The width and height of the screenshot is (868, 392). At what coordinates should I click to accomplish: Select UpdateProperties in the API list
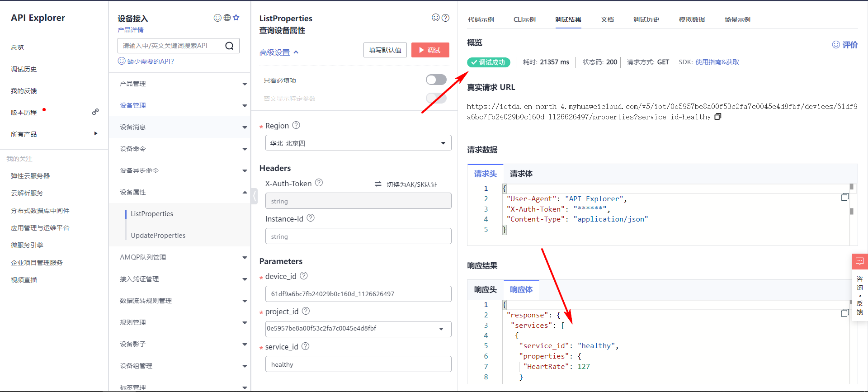[158, 236]
